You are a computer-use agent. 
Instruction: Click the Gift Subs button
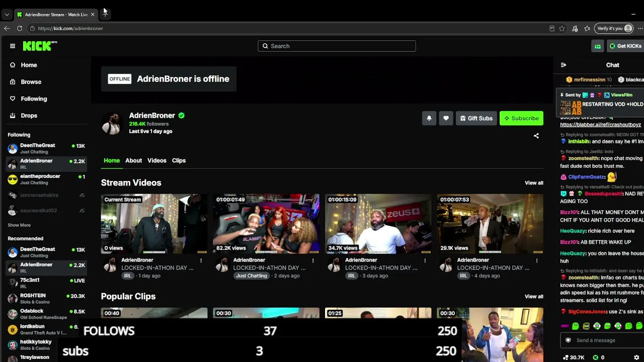(x=476, y=118)
